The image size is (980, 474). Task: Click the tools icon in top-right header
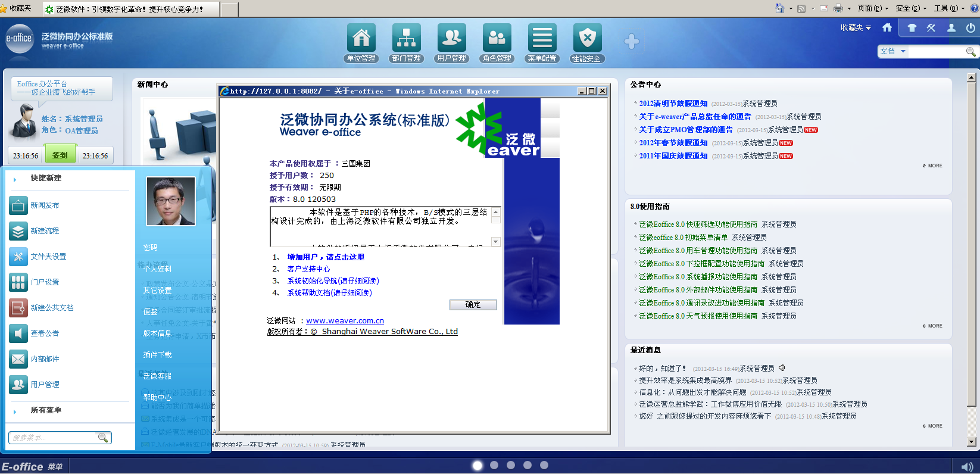pyautogui.click(x=931, y=27)
